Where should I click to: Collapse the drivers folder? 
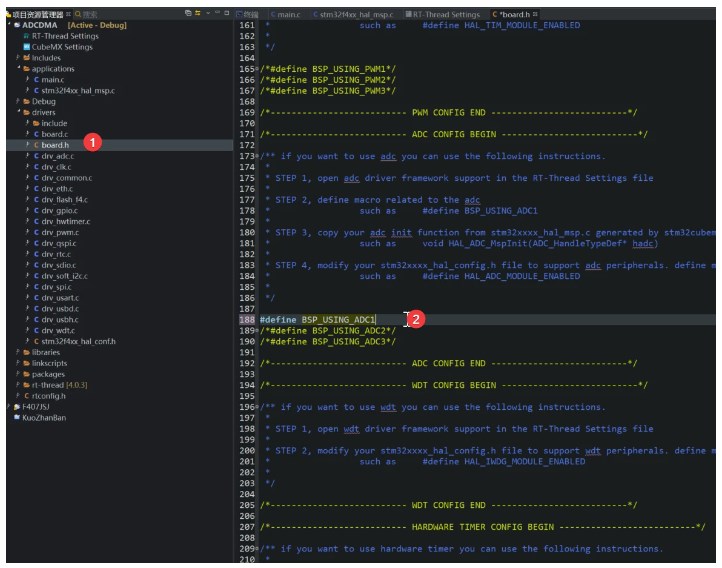pos(19,112)
